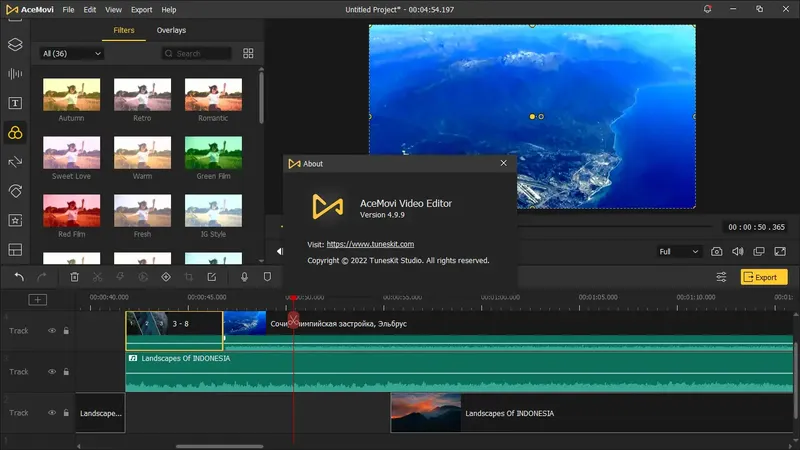This screenshot has height=450, width=800.
Task: Click the trash delete icon in timeline toolbar
Action: pos(74,277)
